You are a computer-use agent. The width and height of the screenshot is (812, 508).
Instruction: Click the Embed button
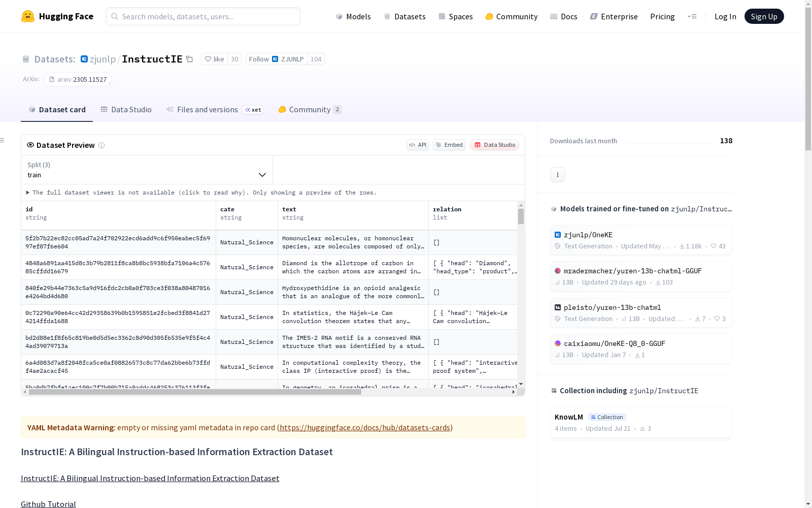click(x=449, y=145)
